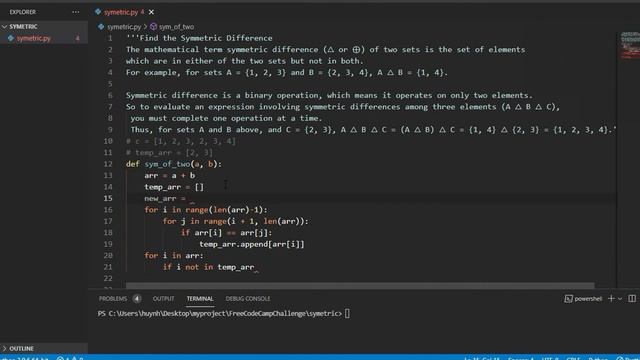Image resolution: width=640 pixels, height=360 pixels.
Task: Click the minimap at editor's right edge
Action: [630, 46]
